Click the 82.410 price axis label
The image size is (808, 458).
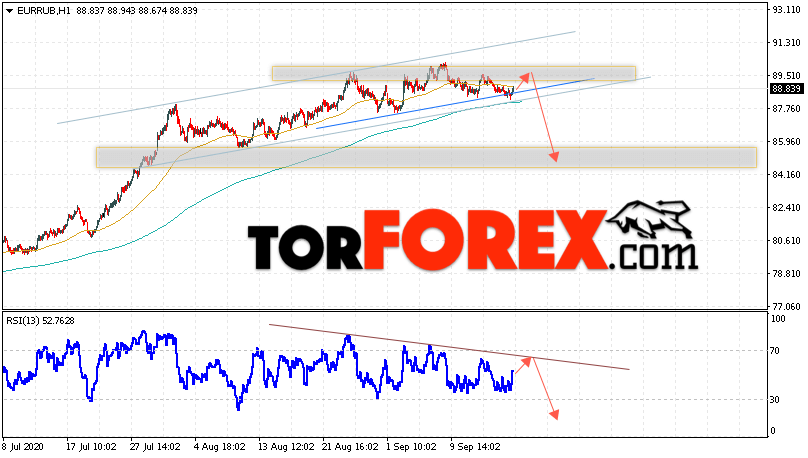pos(786,207)
